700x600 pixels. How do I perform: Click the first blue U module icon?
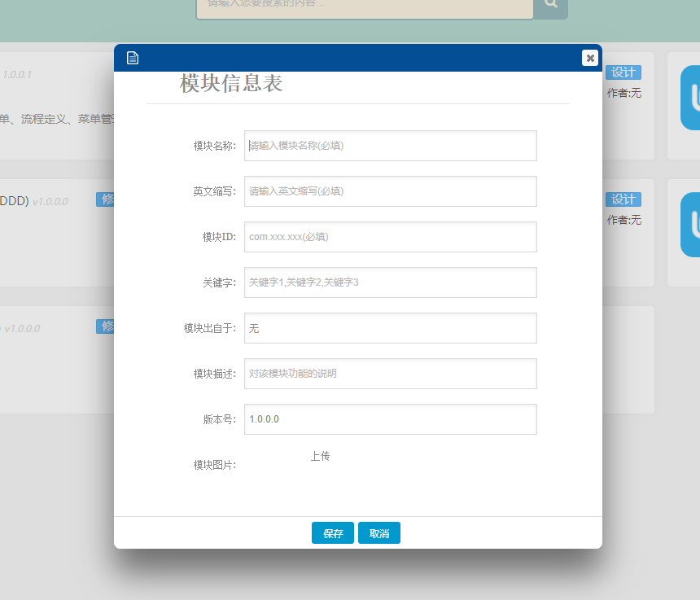(x=691, y=98)
